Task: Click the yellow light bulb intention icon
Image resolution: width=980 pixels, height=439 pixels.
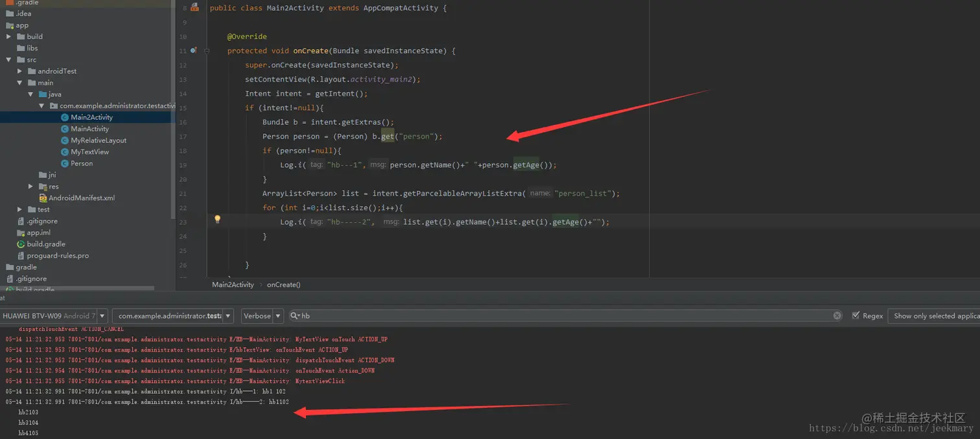Action: pyautogui.click(x=218, y=219)
